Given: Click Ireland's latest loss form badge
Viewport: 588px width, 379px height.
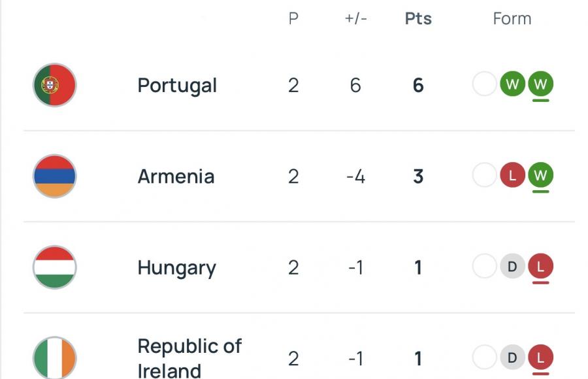Looking at the screenshot, I should coord(540,357).
